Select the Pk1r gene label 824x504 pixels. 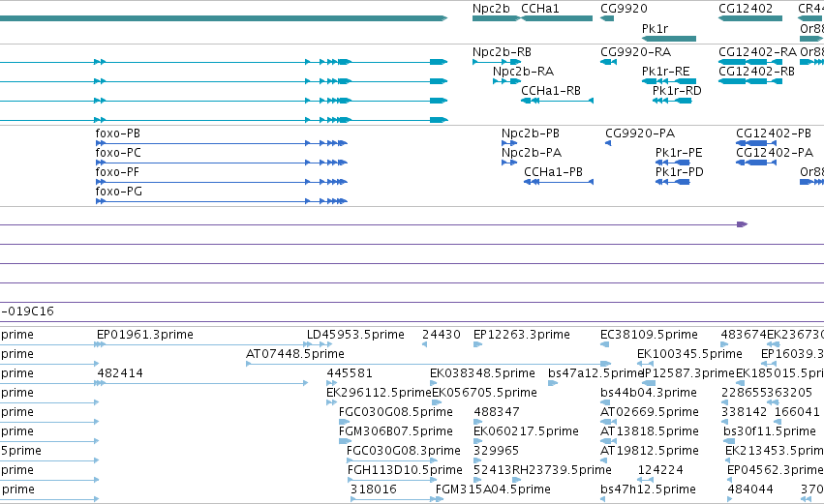655,28
